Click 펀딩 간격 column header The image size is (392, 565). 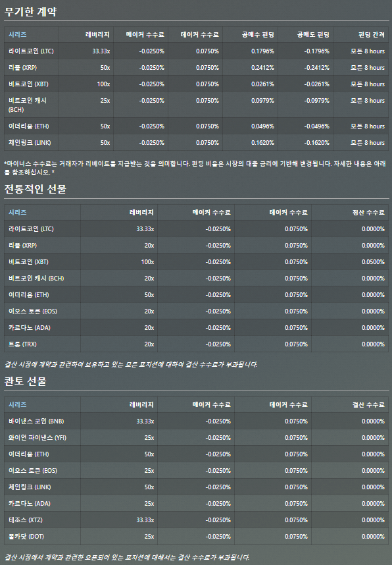coord(372,35)
